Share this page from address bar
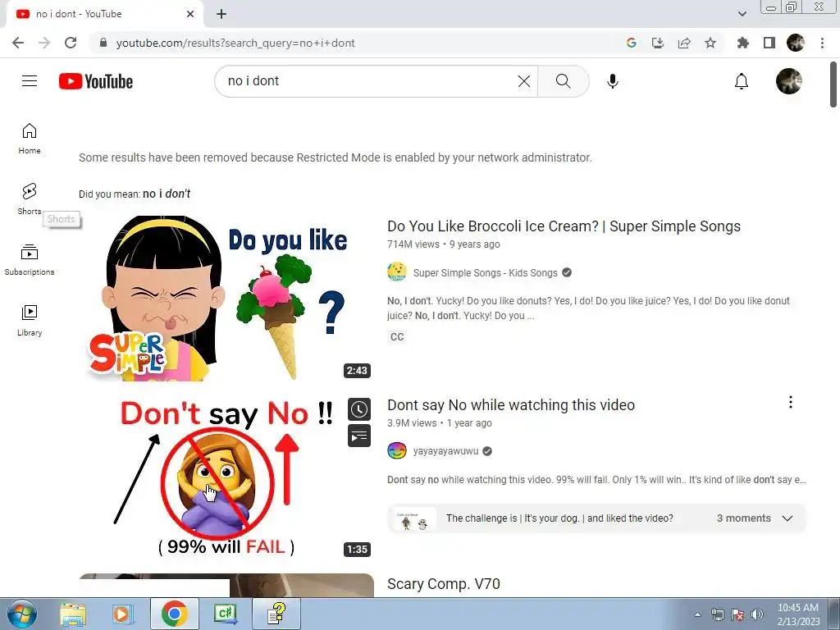840x630 pixels. tap(684, 43)
